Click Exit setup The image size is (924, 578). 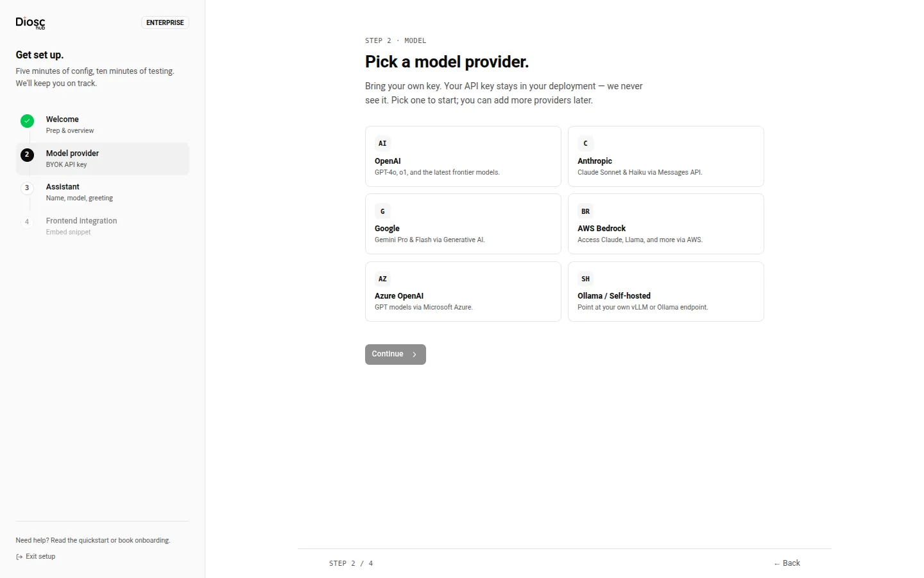(35, 557)
